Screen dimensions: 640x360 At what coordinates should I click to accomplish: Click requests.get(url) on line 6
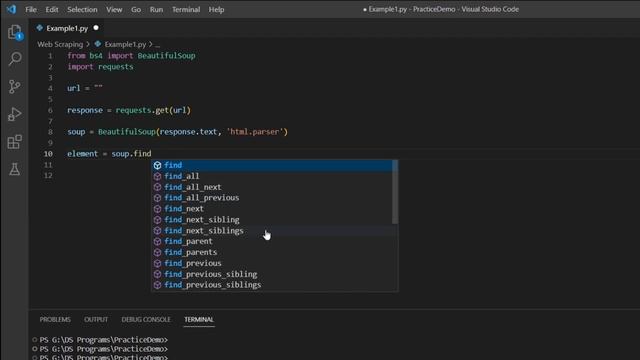tap(153, 110)
